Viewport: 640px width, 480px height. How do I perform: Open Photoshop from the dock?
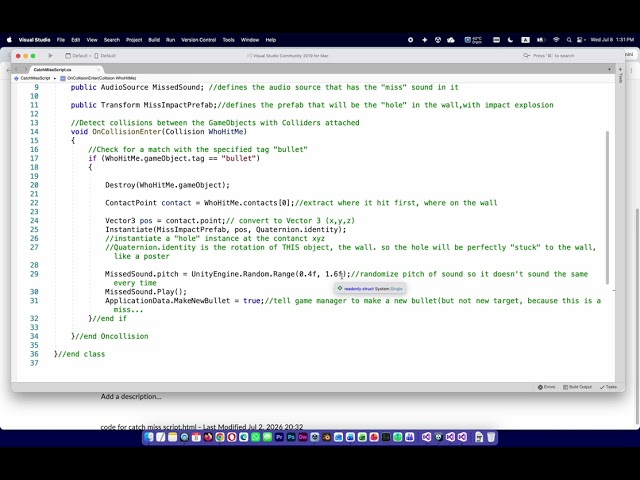291,438
